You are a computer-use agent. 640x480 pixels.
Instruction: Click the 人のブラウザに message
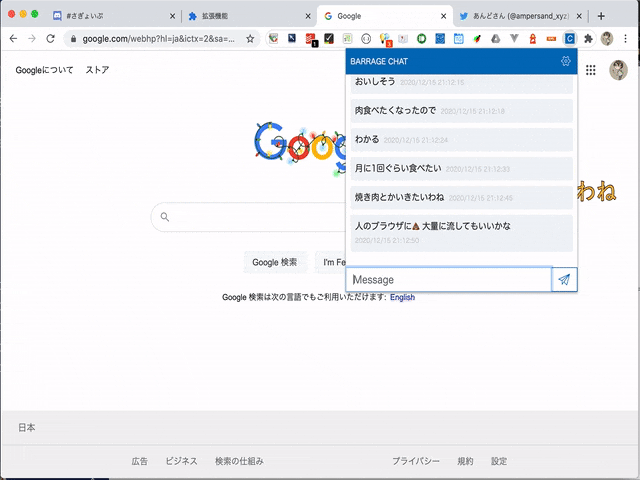click(461, 233)
